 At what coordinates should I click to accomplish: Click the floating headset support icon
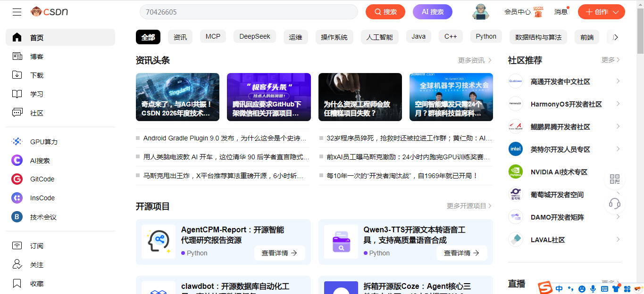[615, 204]
